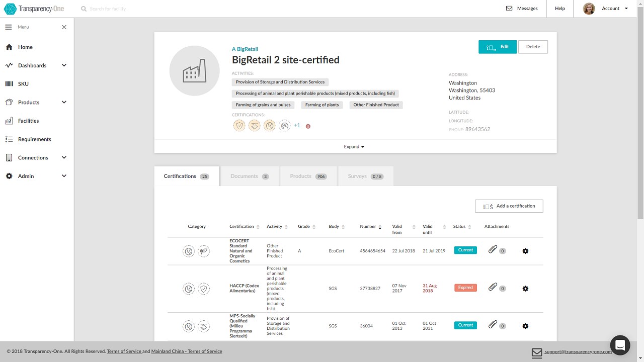The image size is (644, 362).
Task: Open the Help link
Action: point(560,9)
